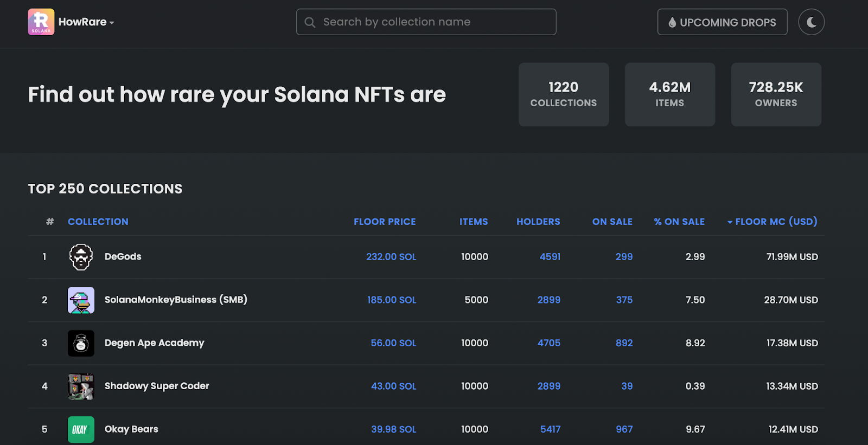Click the HowRare Solana logo icon
The width and height of the screenshot is (868, 445).
(41, 22)
